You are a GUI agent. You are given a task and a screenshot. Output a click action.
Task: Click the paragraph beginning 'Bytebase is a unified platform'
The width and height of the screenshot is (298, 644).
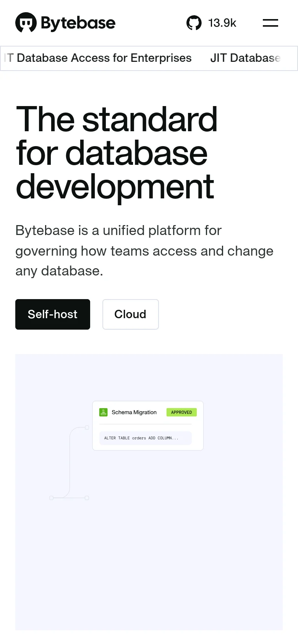point(144,251)
